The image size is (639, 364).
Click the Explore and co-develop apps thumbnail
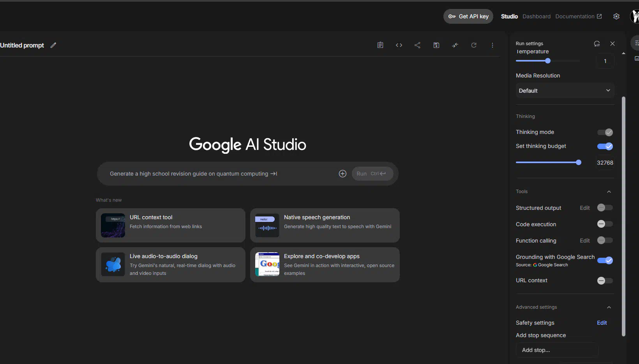267,264
